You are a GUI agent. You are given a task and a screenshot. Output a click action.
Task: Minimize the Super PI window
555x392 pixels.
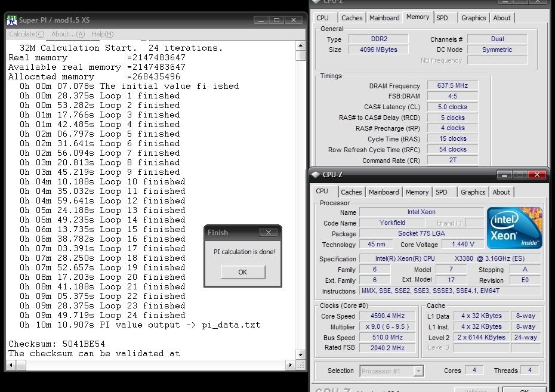(x=261, y=20)
